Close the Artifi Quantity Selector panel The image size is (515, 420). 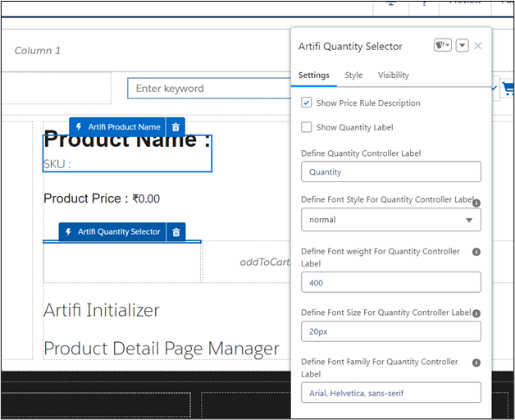click(x=478, y=46)
